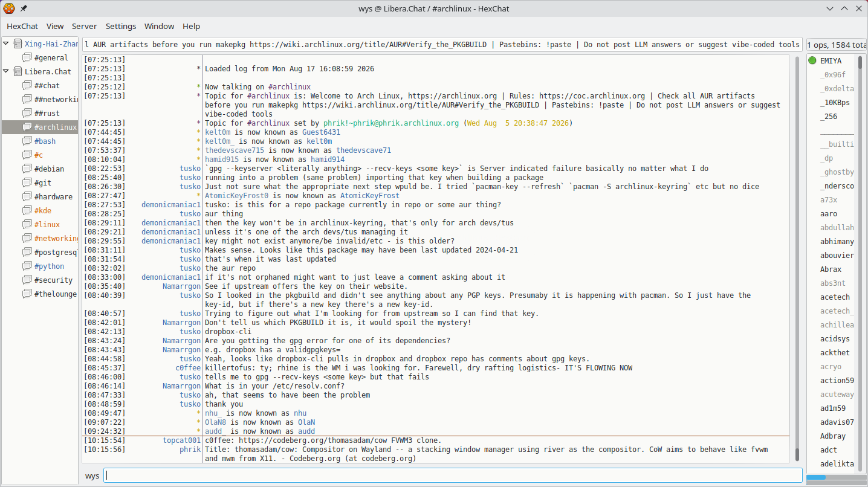Click the channel icon next to #security
This screenshot has height=487, width=868.
[27, 280]
